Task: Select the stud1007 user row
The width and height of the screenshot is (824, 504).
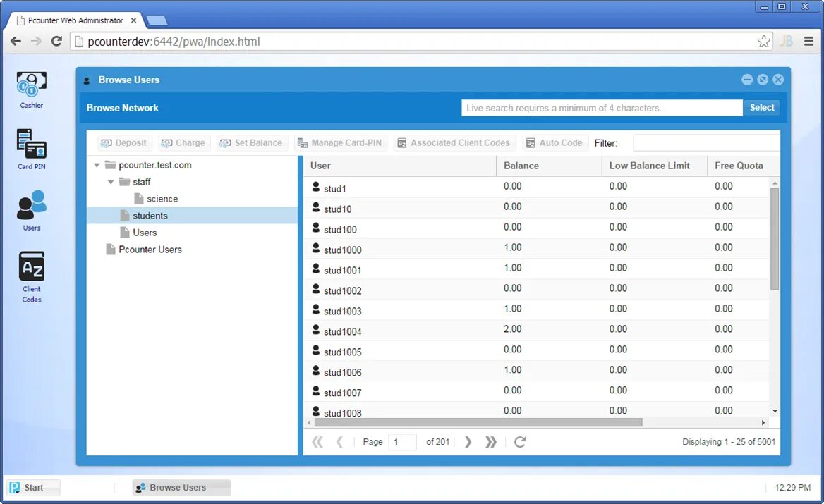Action: coord(536,392)
